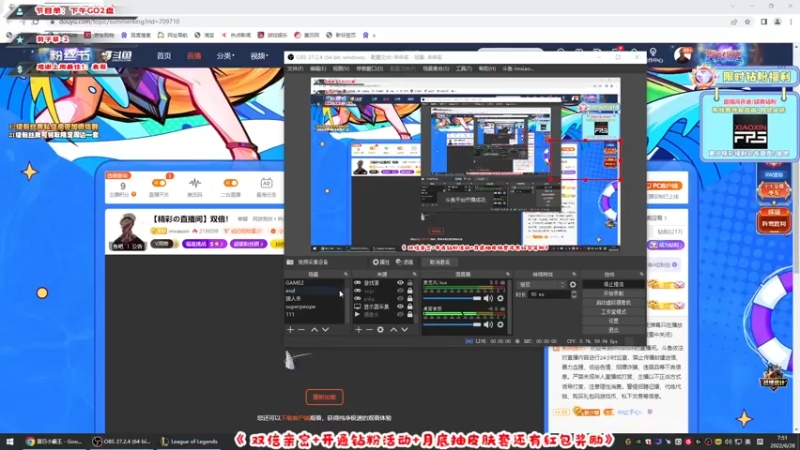The width and height of the screenshot is (800, 450).
Task: Mute the microphone speaker icon in the mixer
Action: (x=488, y=298)
